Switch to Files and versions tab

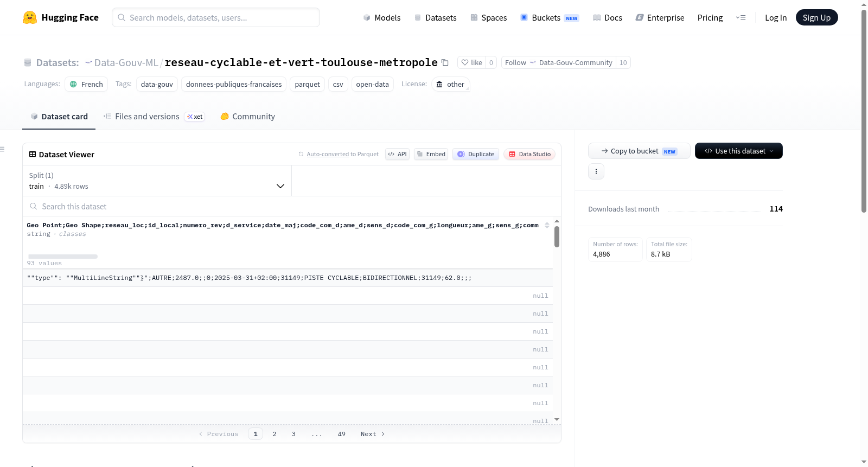tap(154, 117)
